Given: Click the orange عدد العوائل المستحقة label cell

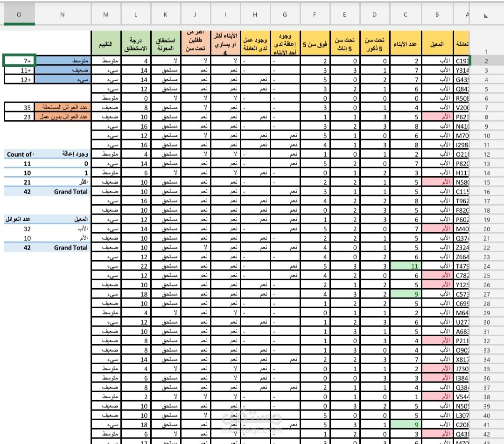Looking at the screenshot, I should coord(63,107).
